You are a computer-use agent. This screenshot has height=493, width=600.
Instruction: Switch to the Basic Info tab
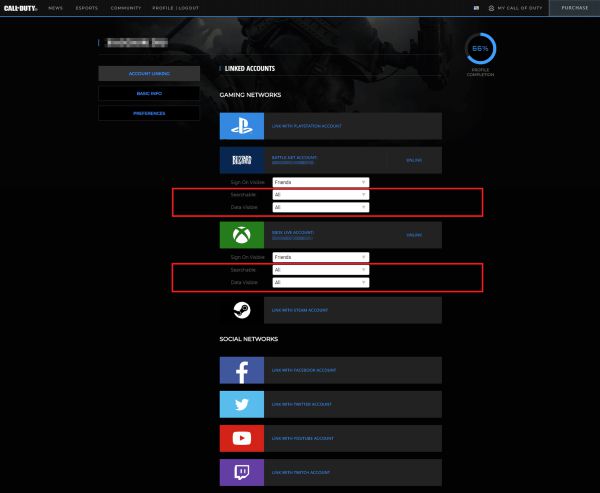[149, 93]
